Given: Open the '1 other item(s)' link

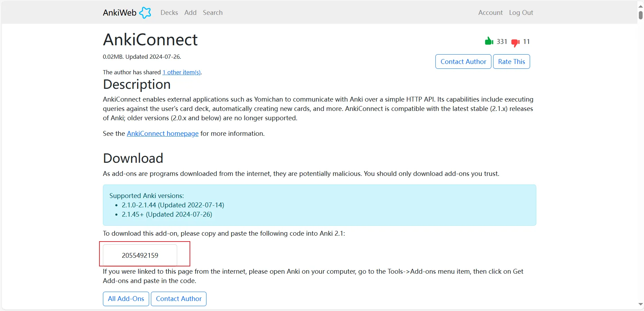Looking at the screenshot, I should 182,72.
